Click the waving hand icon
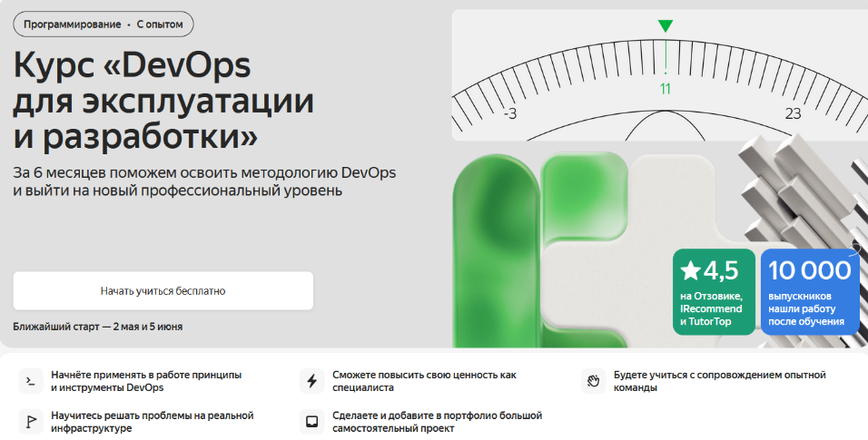This screenshot has height=440, width=868. pos(593,381)
